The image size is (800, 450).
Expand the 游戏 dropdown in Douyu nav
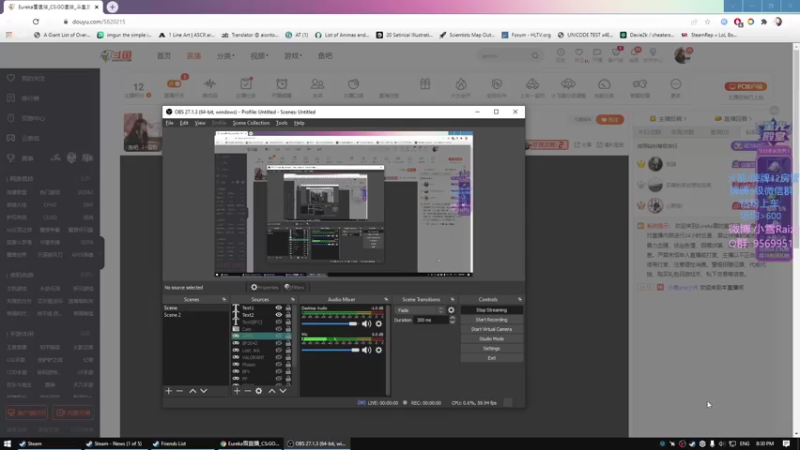coord(293,56)
